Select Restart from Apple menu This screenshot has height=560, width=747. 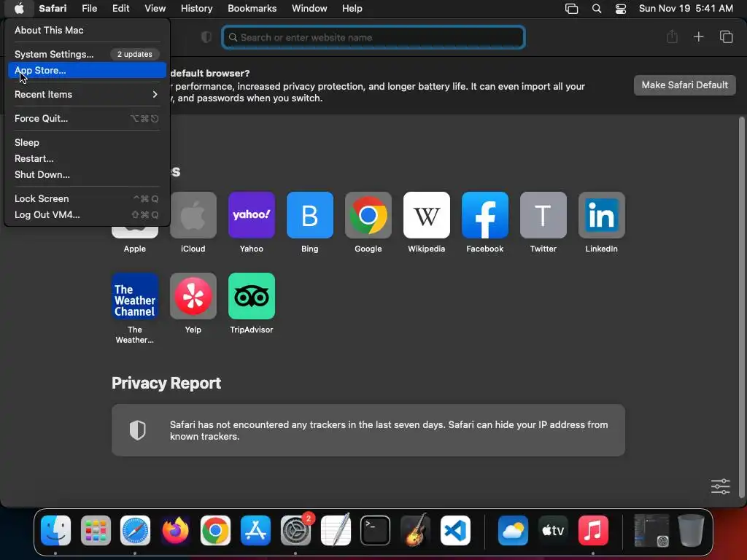coord(87,158)
